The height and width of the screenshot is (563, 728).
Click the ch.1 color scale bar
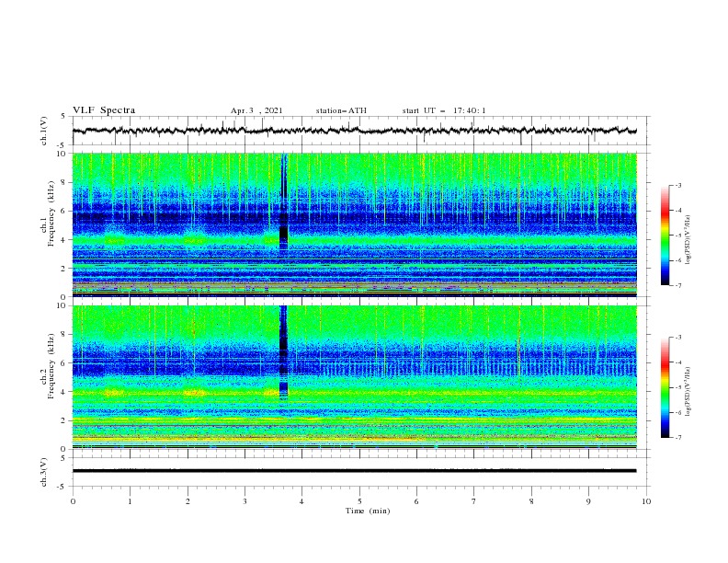point(665,236)
